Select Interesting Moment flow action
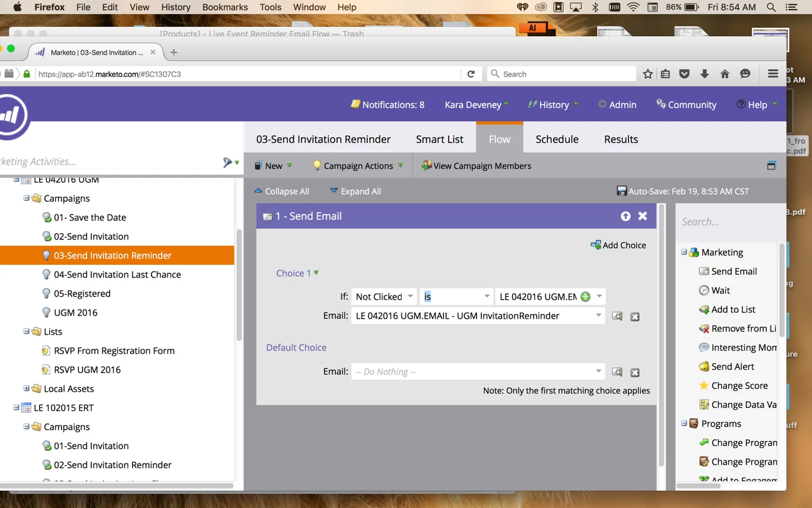Image resolution: width=812 pixels, height=508 pixels. pos(737,347)
